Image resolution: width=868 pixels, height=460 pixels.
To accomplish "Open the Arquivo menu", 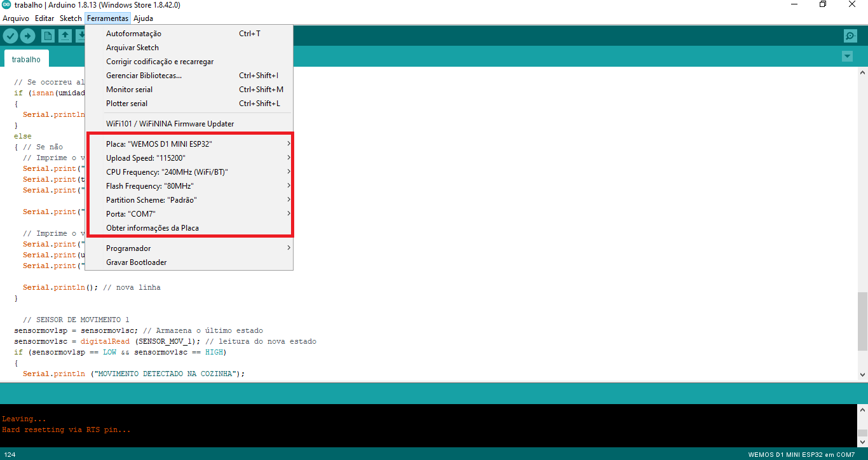I will pyautogui.click(x=16, y=18).
